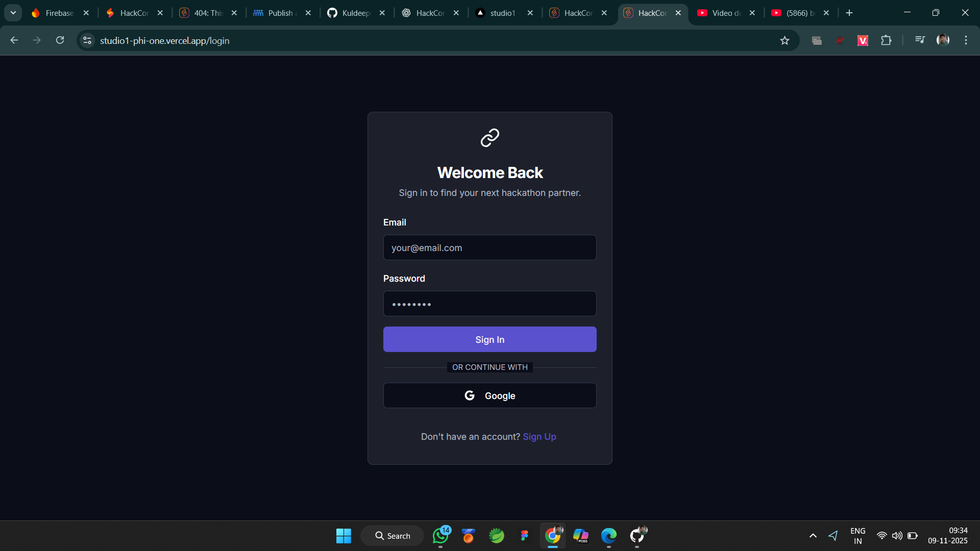Viewport: 980px width, 551px height.
Task: Show hidden system tray icons
Action: pyautogui.click(x=813, y=536)
